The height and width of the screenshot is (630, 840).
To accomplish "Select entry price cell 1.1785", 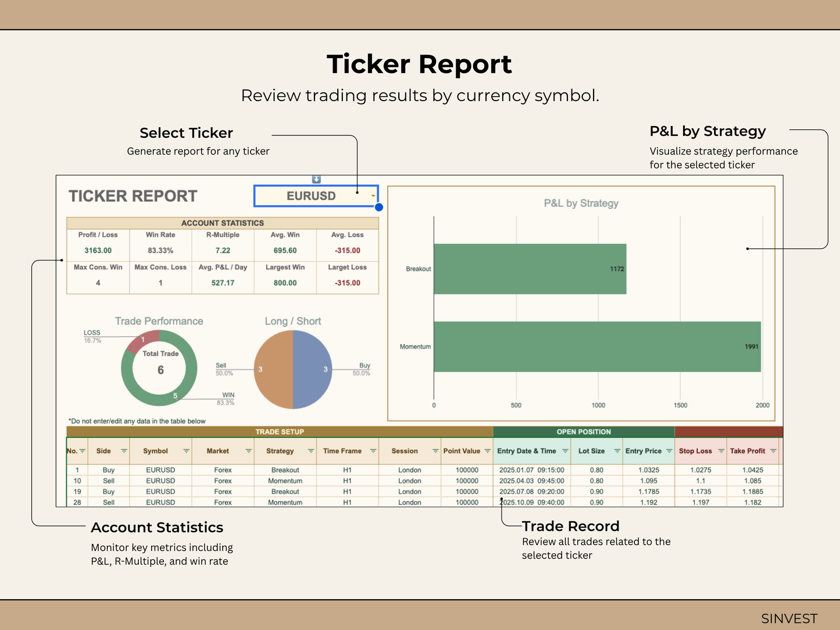I will [x=649, y=492].
